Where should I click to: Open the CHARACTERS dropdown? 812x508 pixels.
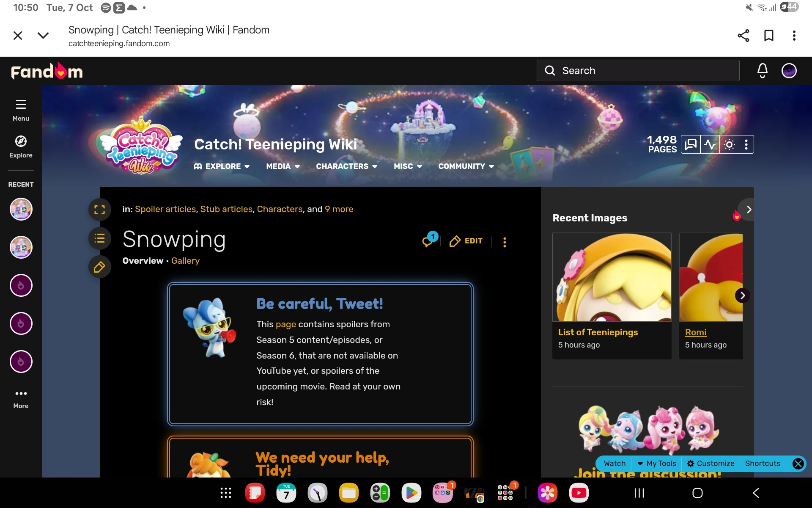pos(346,166)
